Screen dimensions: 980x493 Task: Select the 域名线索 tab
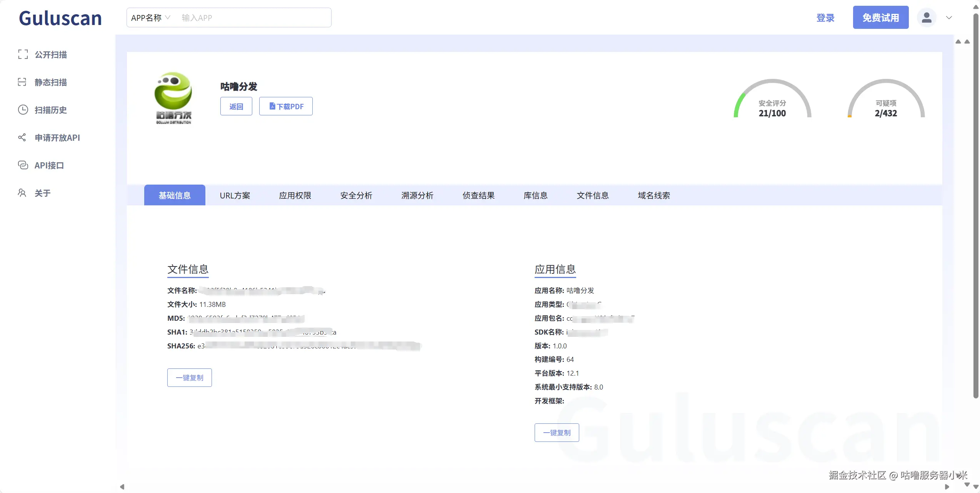653,195
